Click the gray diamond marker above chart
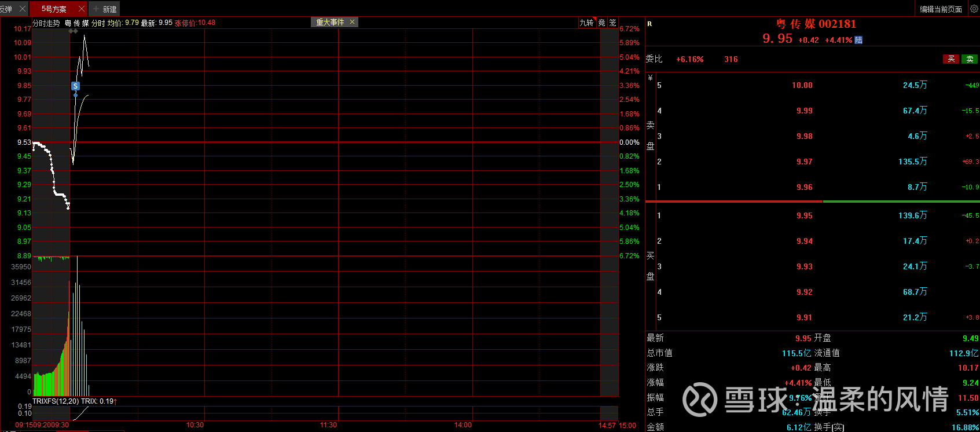The image size is (980, 432). pyautogui.click(x=73, y=31)
